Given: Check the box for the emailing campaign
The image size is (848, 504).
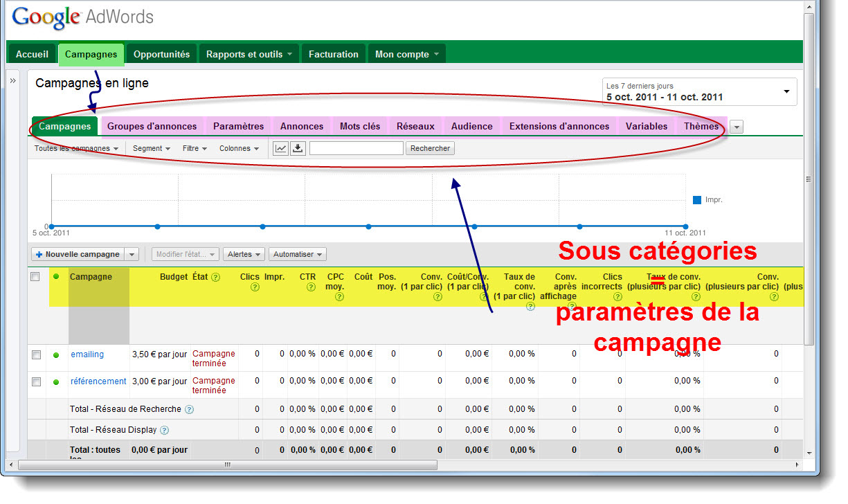Looking at the screenshot, I should click(37, 354).
